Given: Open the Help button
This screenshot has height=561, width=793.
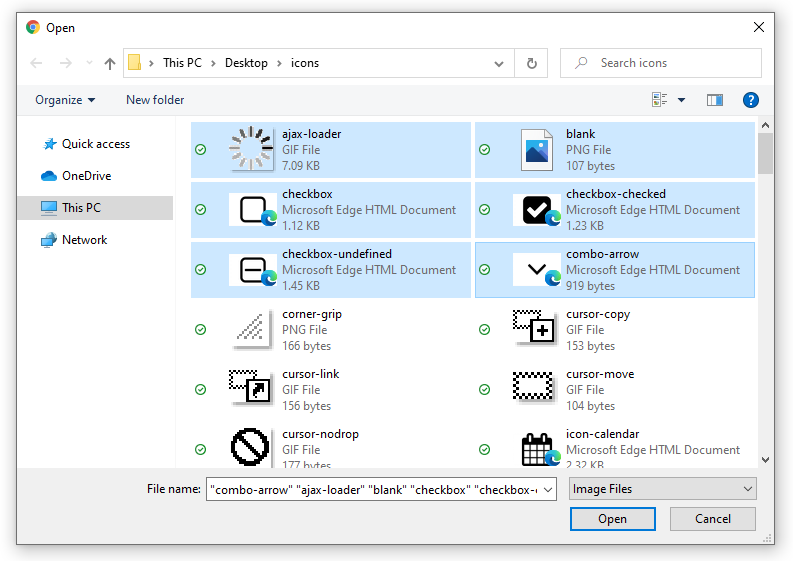Looking at the screenshot, I should (751, 100).
